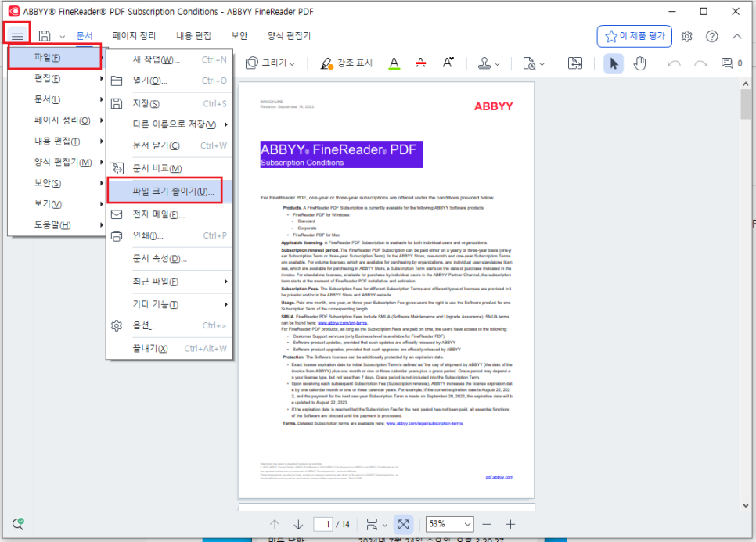
Task: Expand 기타 기능(T) submenu
Action: [x=169, y=304]
